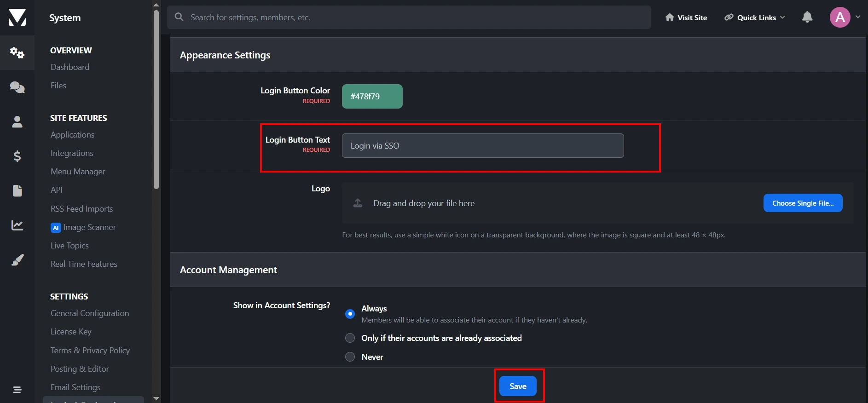Expand the Quick Links dropdown
The width and height of the screenshot is (868, 403).
(x=755, y=17)
